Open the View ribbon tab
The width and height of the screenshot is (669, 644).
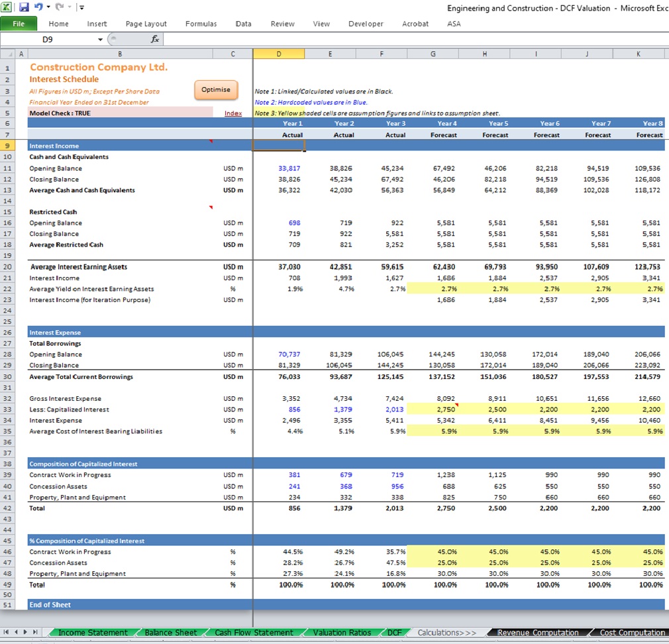point(321,24)
